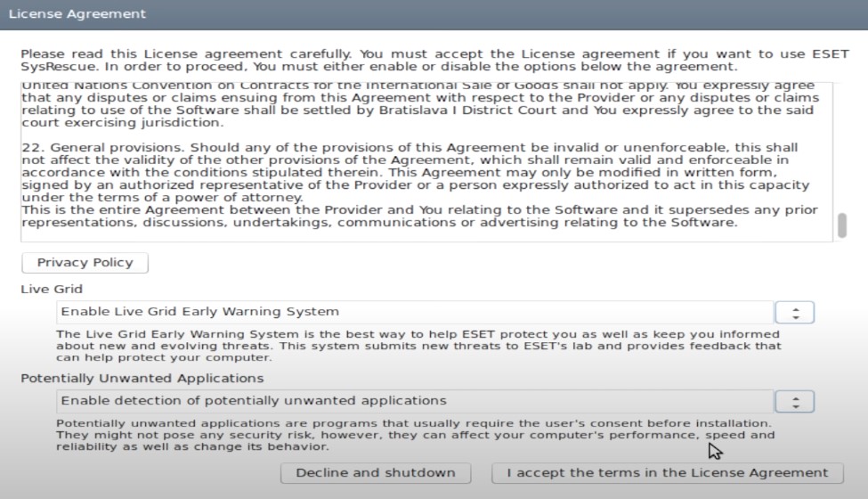Click the 'Please read this License agreement carefully' text
This screenshot has width=868, height=499.
coord(434,61)
